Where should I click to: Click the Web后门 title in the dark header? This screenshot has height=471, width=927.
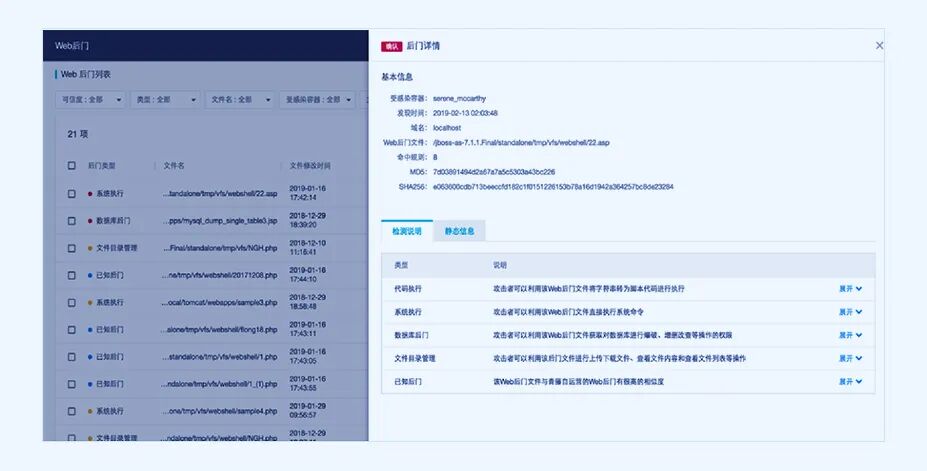(72, 46)
